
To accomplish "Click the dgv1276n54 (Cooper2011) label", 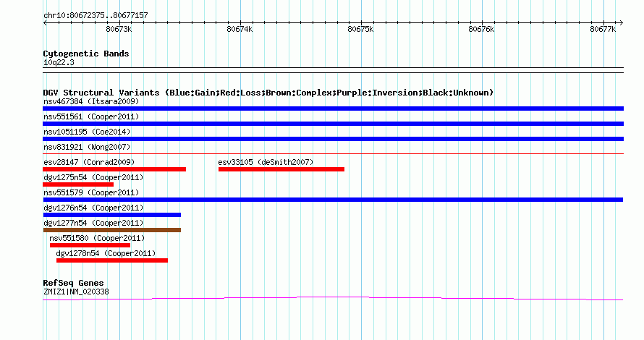I will tap(93, 208).
